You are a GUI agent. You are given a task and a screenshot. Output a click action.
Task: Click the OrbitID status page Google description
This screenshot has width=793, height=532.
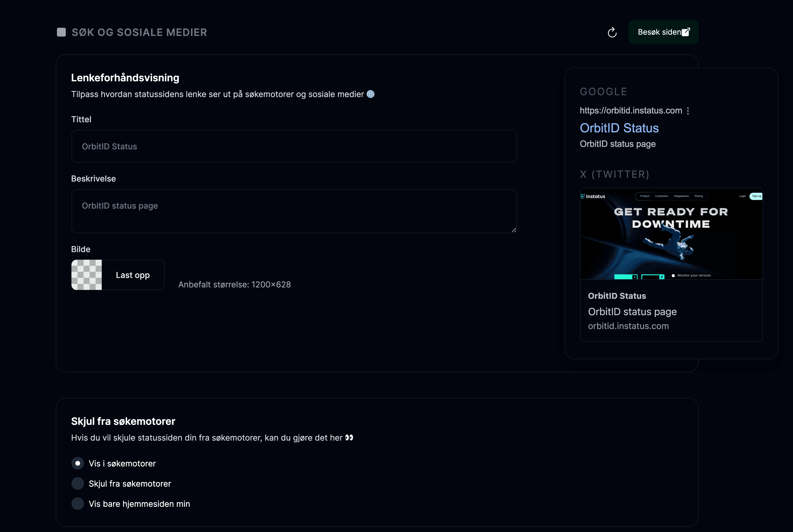(x=618, y=144)
